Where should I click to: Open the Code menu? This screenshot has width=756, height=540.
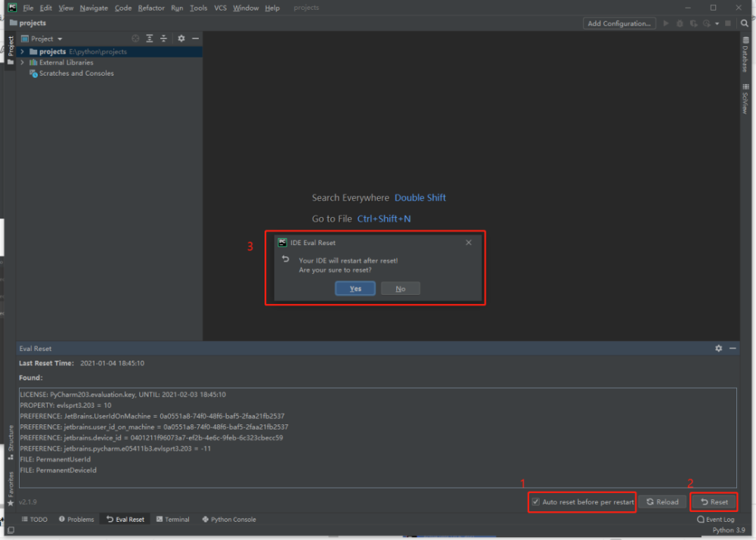(x=123, y=8)
